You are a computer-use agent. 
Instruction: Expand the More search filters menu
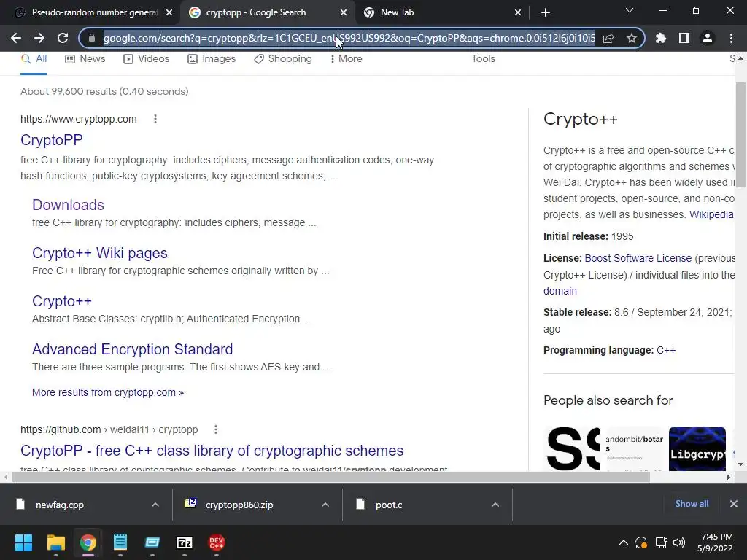tap(347, 59)
